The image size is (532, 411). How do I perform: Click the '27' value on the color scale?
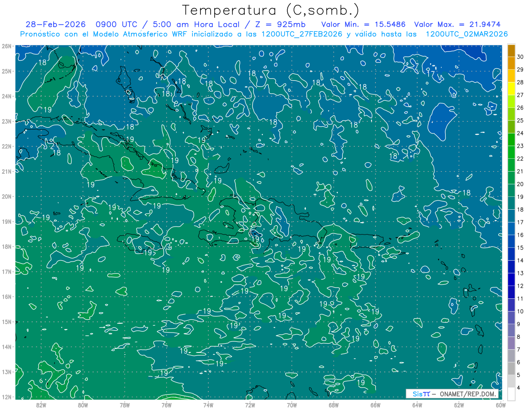520,95
